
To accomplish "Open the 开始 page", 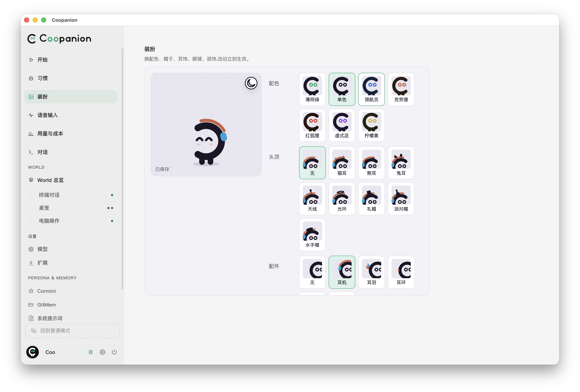I will (x=71, y=60).
